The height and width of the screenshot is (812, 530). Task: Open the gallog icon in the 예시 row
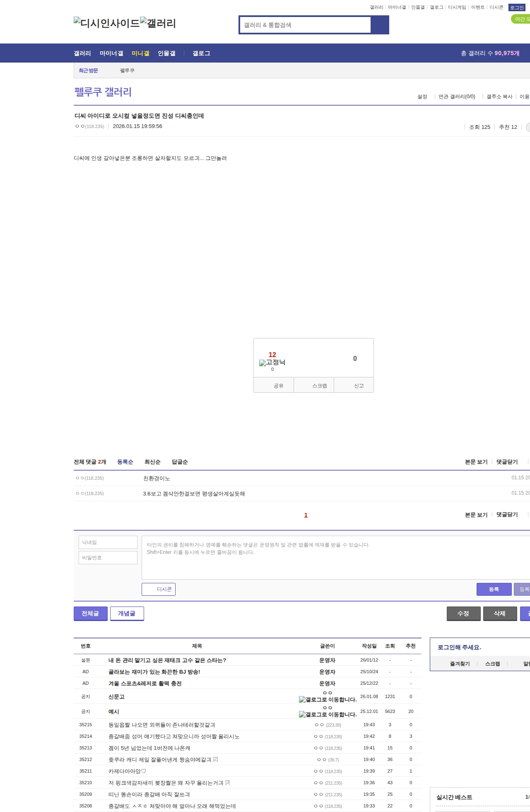(x=328, y=714)
